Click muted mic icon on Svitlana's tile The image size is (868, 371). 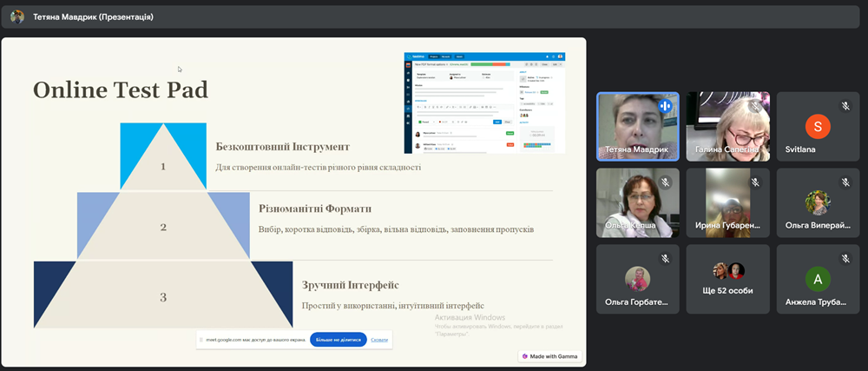[845, 106]
